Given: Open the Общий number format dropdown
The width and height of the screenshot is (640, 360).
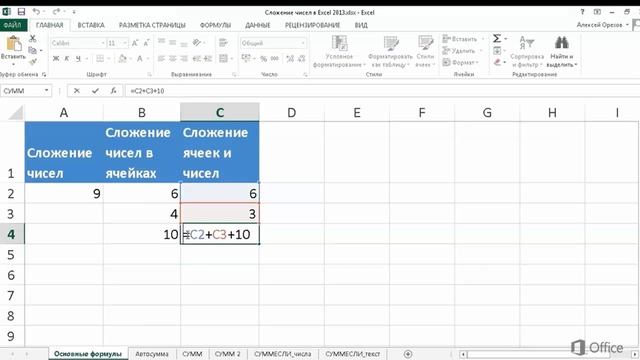Looking at the screenshot, I should point(303,43).
